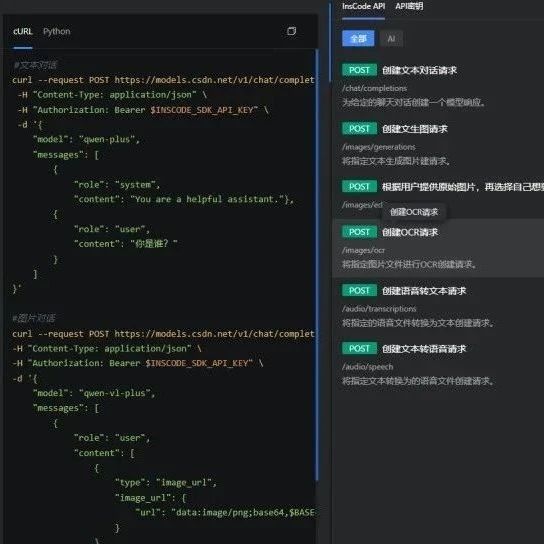Open the 创建文生图请求 API entry
544x544 pixels.
[415, 129]
